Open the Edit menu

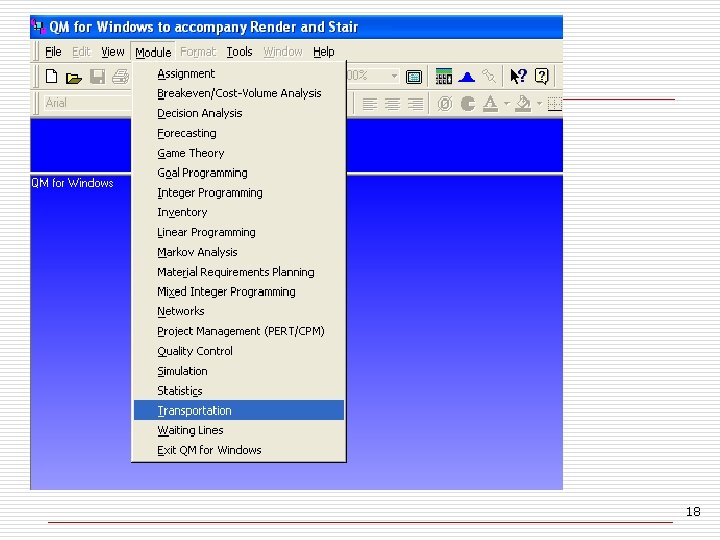coord(81,52)
